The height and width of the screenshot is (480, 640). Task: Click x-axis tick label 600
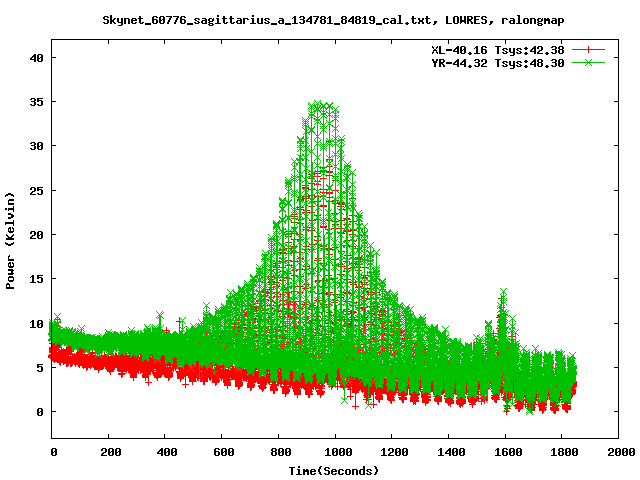[224, 452]
